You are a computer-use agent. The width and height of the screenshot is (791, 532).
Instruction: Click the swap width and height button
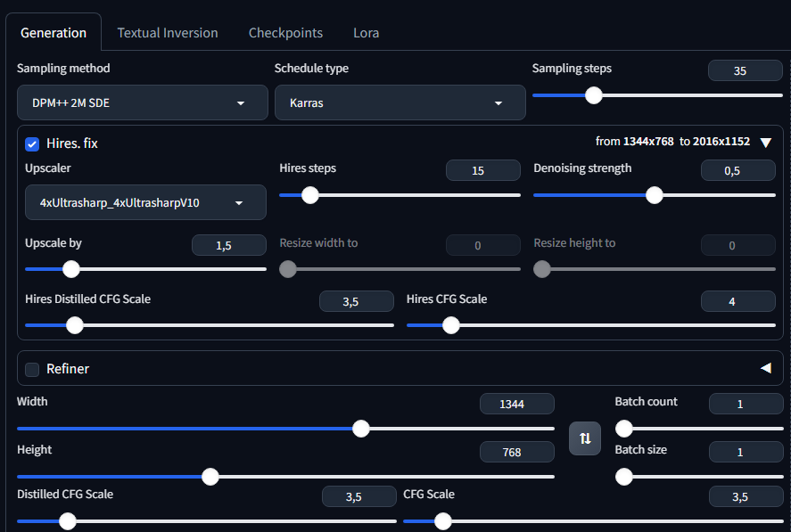[x=585, y=438]
